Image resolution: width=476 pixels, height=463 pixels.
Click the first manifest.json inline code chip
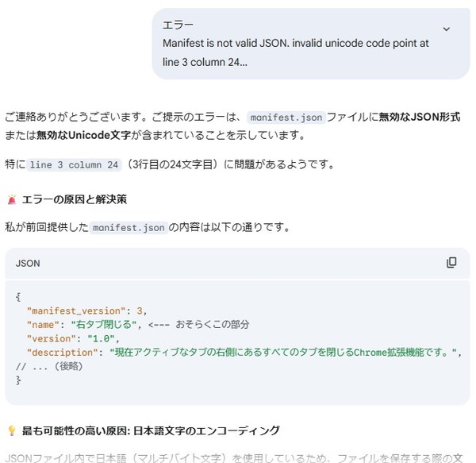[x=286, y=118]
